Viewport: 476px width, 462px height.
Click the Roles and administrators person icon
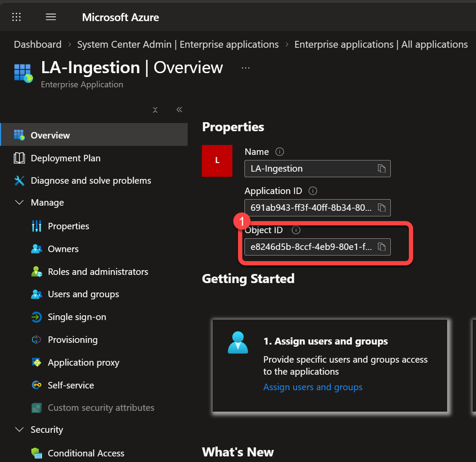pyautogui.click(x=37, y=271)
